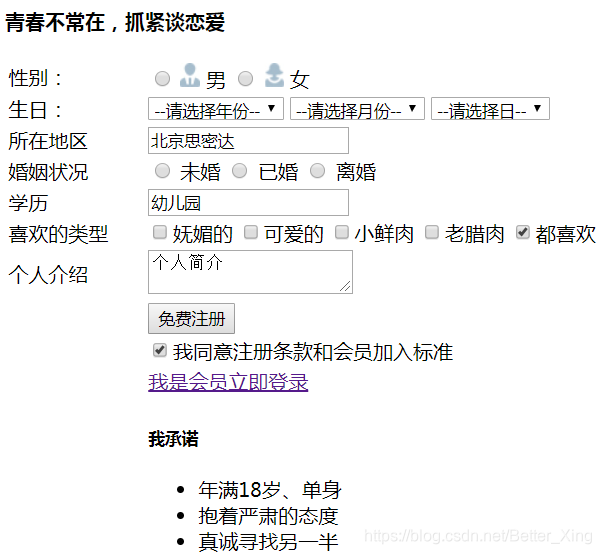Click the 婚姻状况 label
Viewport: 601px width, 554px height.
coord(48,172)
